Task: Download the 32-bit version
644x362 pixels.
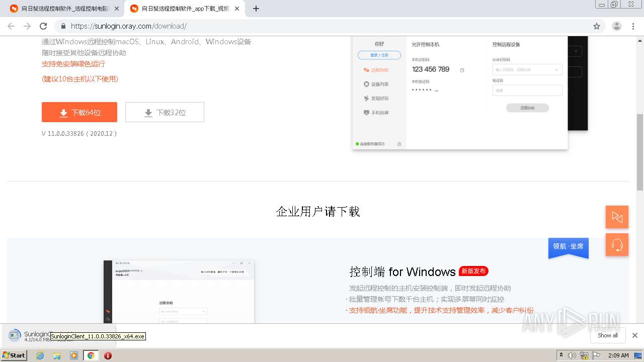Action: coord(165,112)
